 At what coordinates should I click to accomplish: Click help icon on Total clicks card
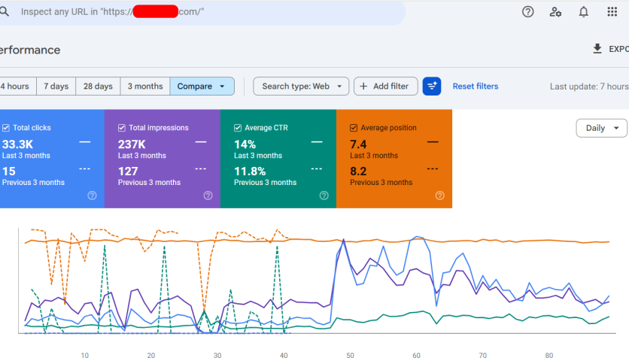[x=93, y=196]
